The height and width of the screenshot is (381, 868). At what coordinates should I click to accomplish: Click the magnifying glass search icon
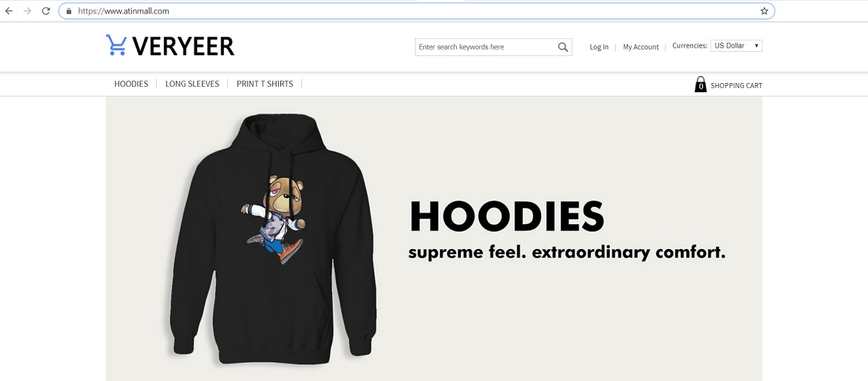[x=563, y=47]
